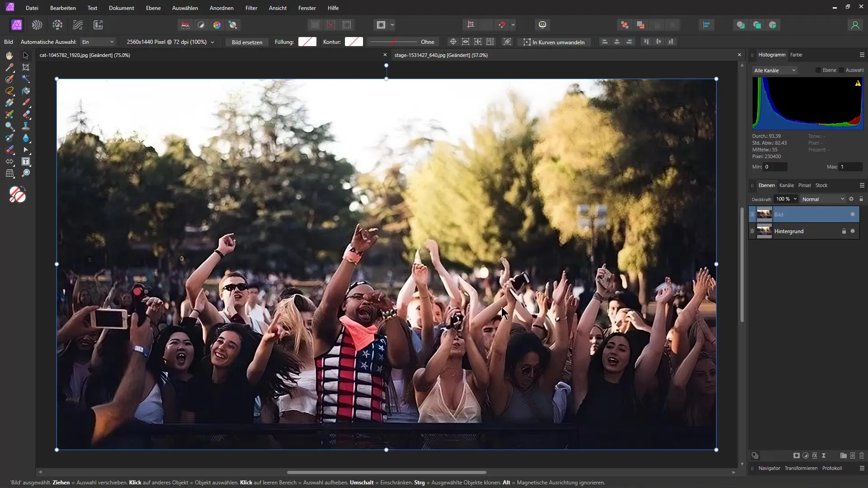The height and width of the screenshot is (488, 868).
Task: Select the Zoom magnifier tool
Action: 26,173
